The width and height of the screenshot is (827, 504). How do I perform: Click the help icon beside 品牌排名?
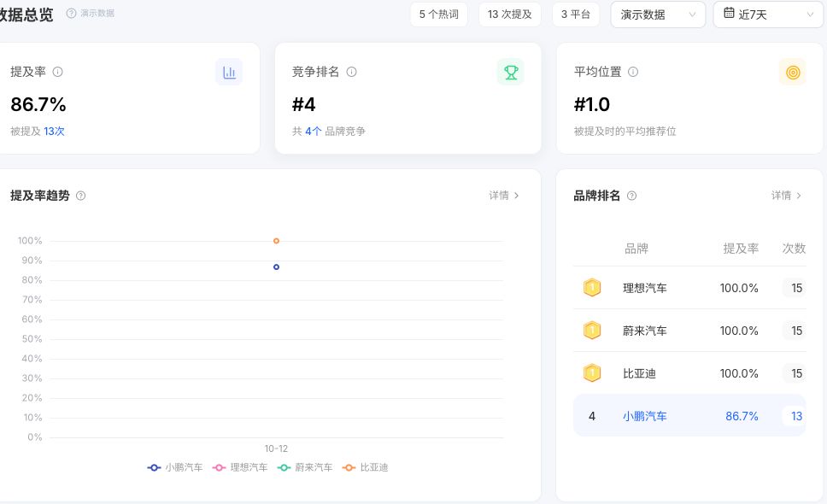pyautogui.click(x=631, y=196)
